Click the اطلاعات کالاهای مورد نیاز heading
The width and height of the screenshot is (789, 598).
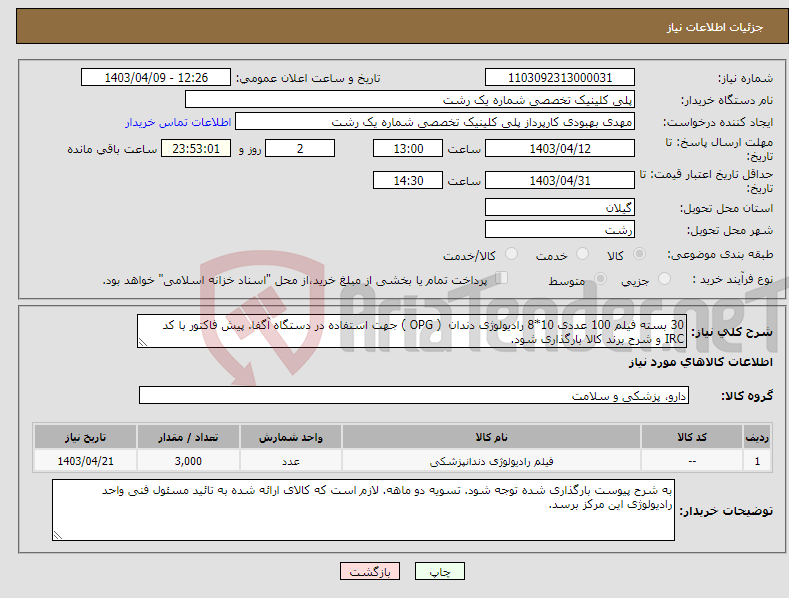700,362
